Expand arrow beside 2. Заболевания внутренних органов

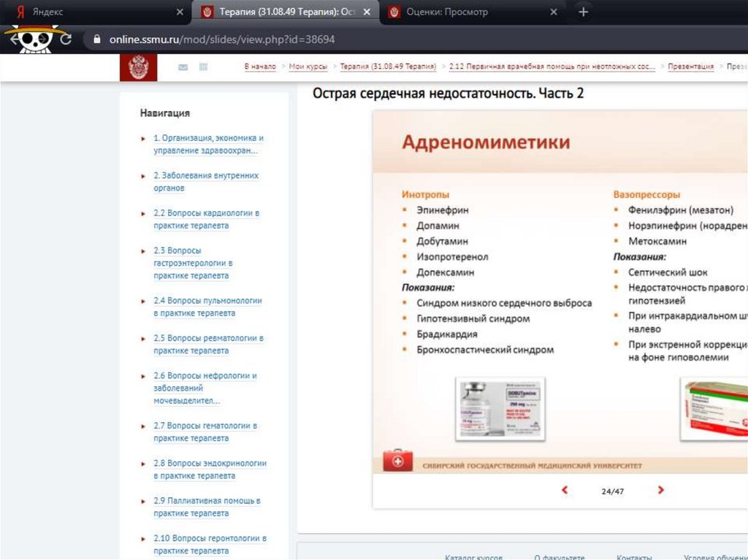pos(143,176)
